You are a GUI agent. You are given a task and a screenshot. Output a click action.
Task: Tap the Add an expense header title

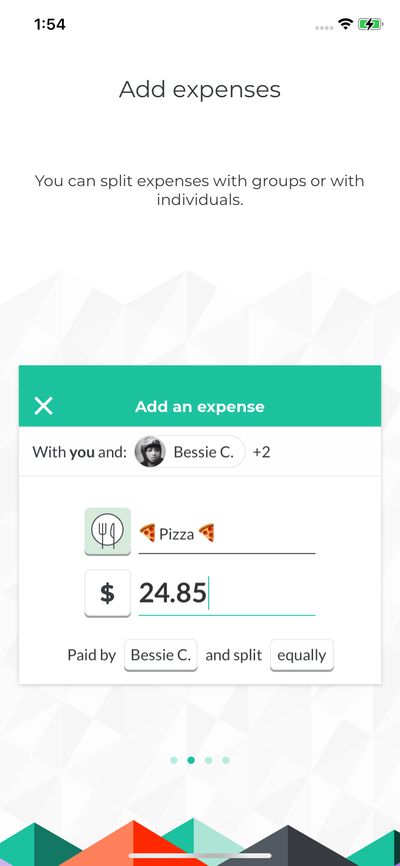200,406
